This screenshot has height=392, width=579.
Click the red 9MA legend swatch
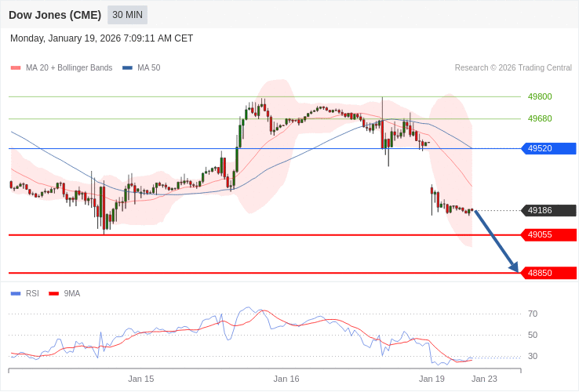(x=53, y=294)
